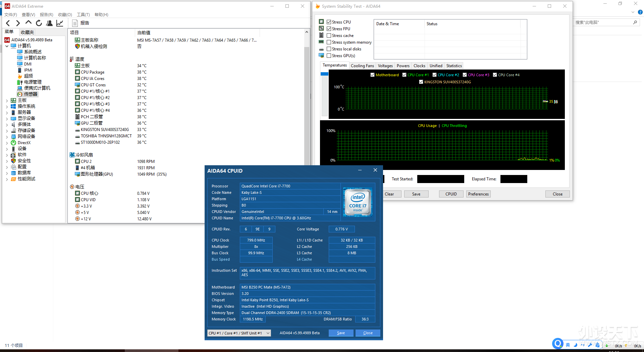
Task: Click the tray search magnifier icon
Action: (x=557, y=344)
